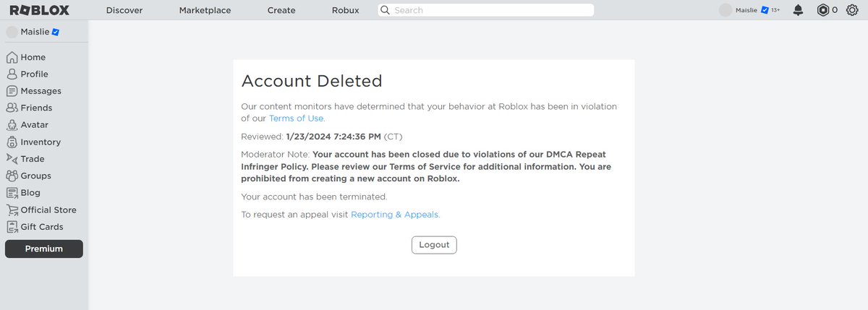Click the 'Moderator Note:' label

(x=276, y=155)
